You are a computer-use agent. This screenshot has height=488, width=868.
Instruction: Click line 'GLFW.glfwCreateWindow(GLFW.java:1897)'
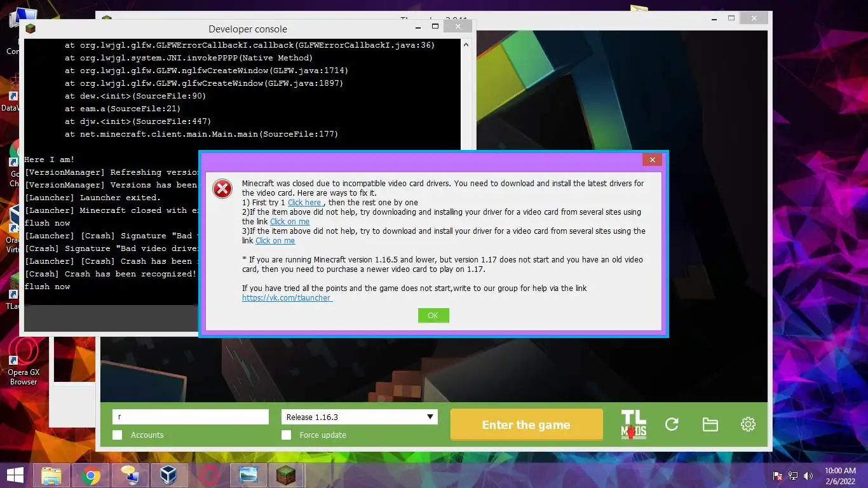(204, 83)
